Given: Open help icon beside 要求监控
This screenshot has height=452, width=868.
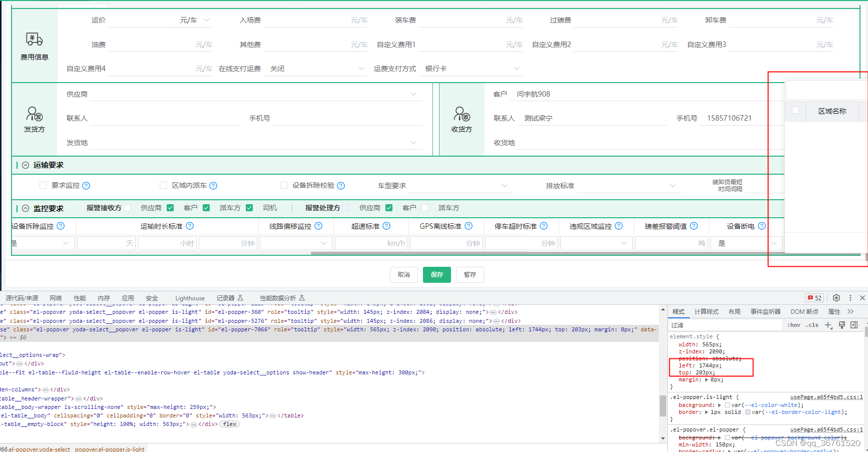Looking at the screenshot, I should point(86,185).
